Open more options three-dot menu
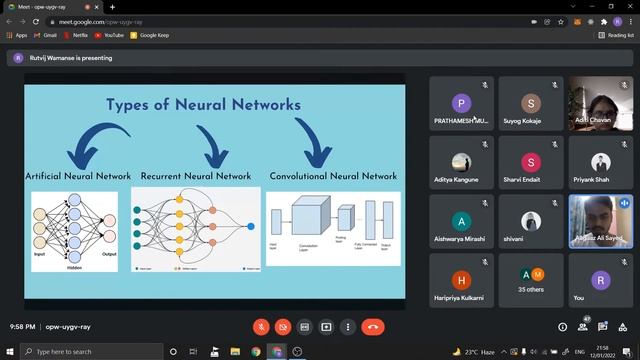 coord(348,327)
